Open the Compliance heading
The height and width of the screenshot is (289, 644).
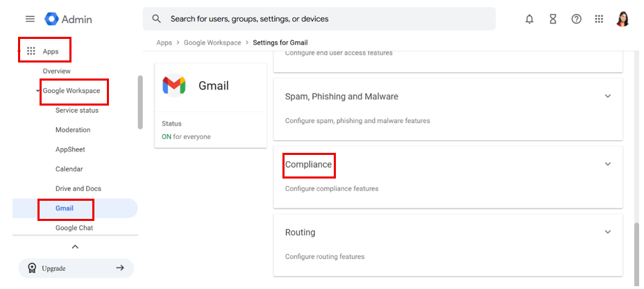point(308,165)
